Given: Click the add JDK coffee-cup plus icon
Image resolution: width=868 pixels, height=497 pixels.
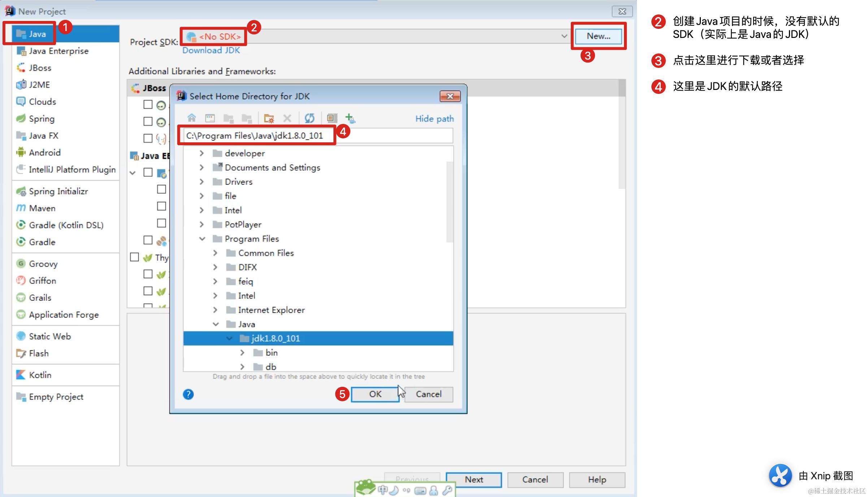Looking at the screenshot, I should click(x=350, y=118).
